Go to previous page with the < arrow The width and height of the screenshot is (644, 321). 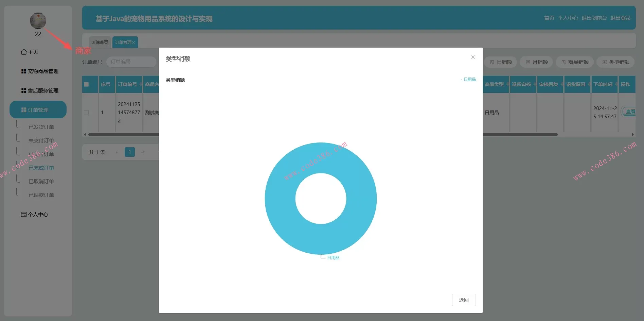(117, 152)
